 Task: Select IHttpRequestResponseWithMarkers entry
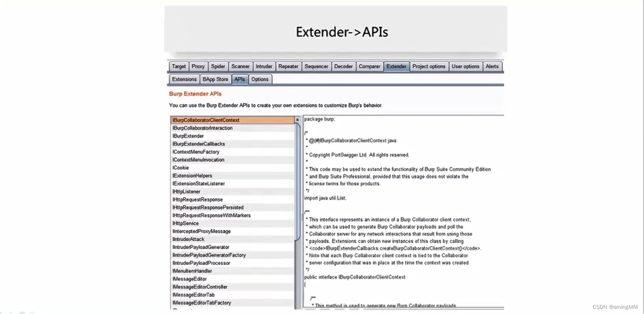[x=232, y=215]
